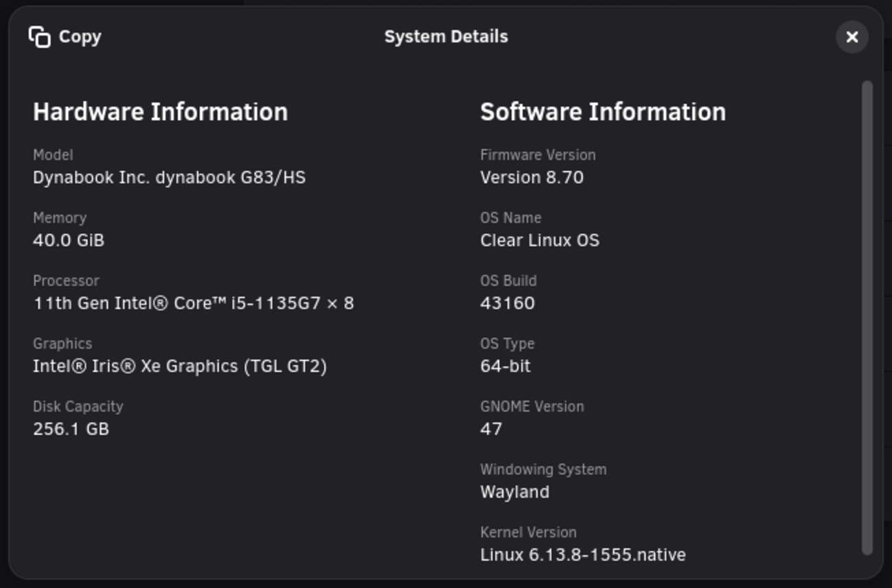Click the 40.0 GiB memory value
The width and height of the screenshot is (892, 588).
click(69, 241)
